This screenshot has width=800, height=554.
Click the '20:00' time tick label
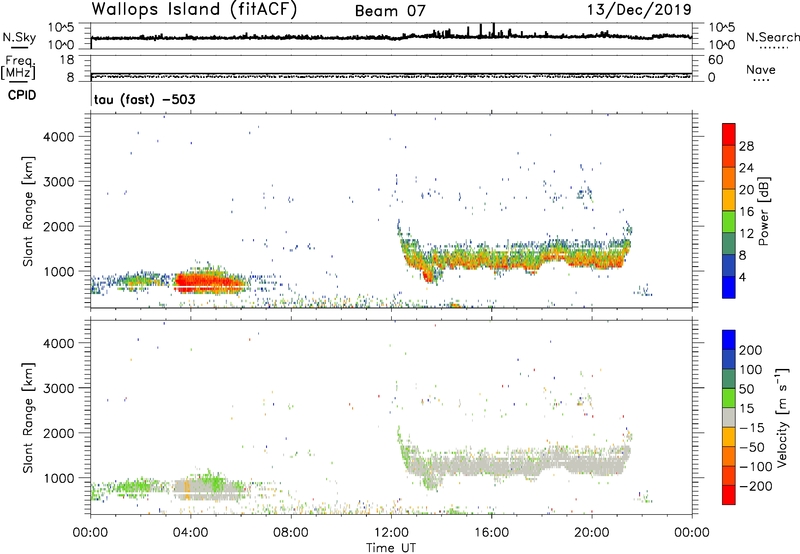591,533
